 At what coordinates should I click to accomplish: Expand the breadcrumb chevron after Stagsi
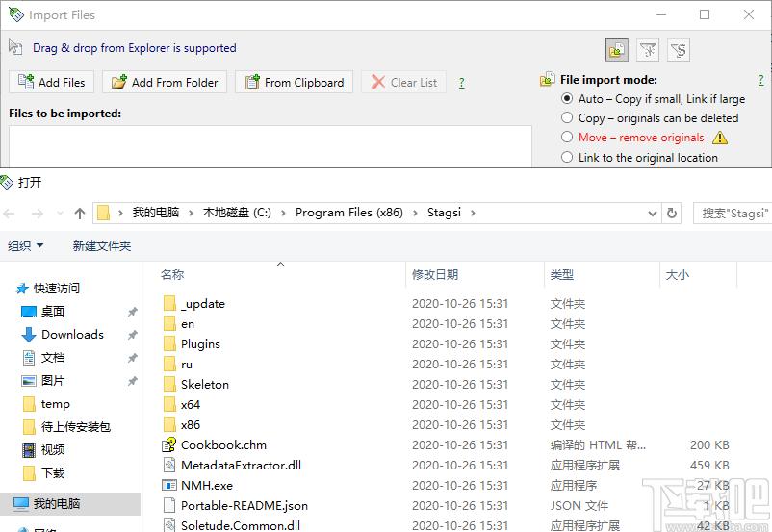point(472,213)
